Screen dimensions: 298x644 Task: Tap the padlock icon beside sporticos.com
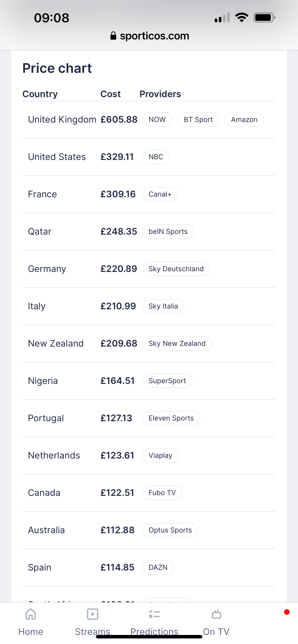click(113, 35)
